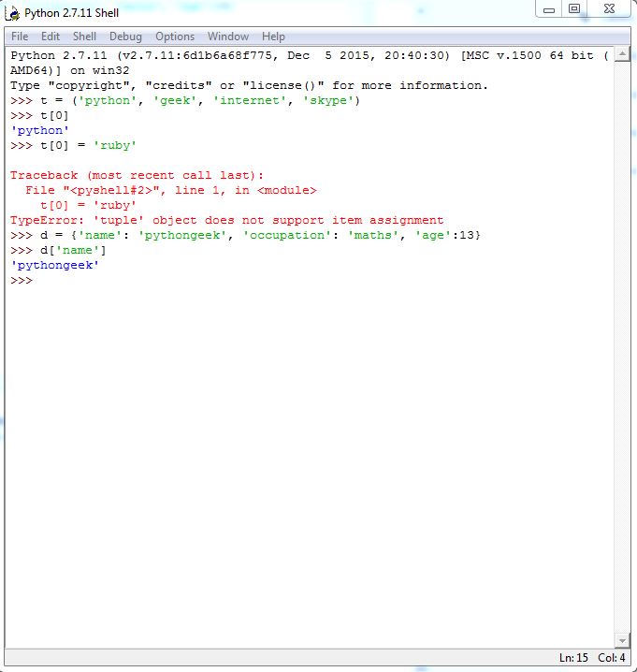Click the empty >>> prompt line

pos(22,280)
